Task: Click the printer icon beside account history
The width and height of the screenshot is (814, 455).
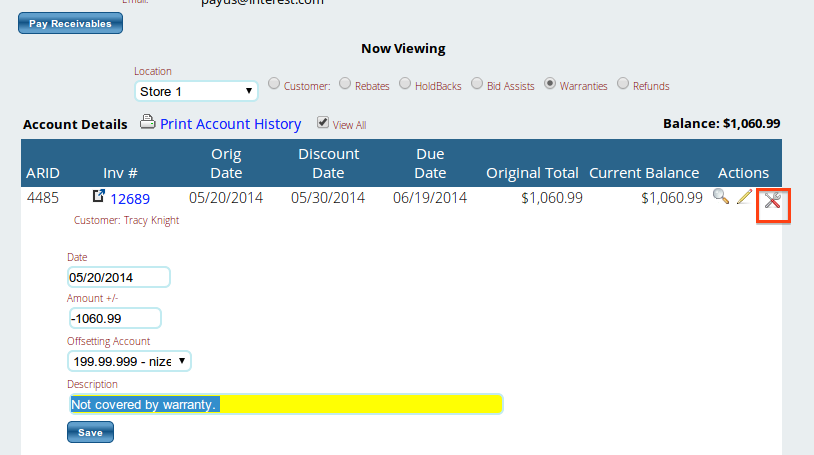Action: (x=147, y=123)
